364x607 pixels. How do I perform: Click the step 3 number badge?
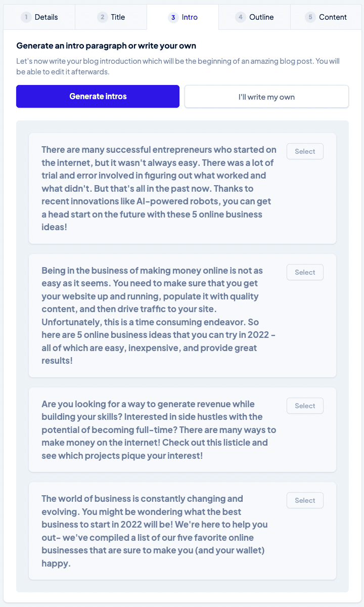point(173,17)
